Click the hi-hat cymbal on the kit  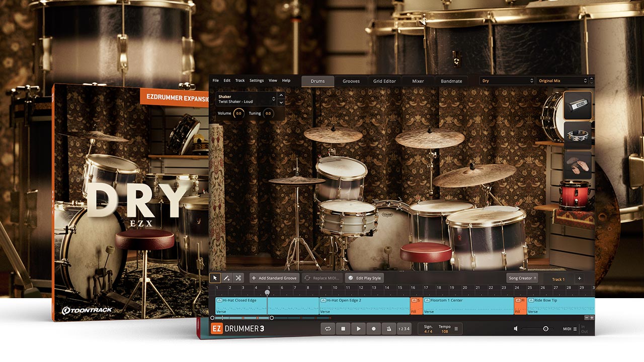297,180
